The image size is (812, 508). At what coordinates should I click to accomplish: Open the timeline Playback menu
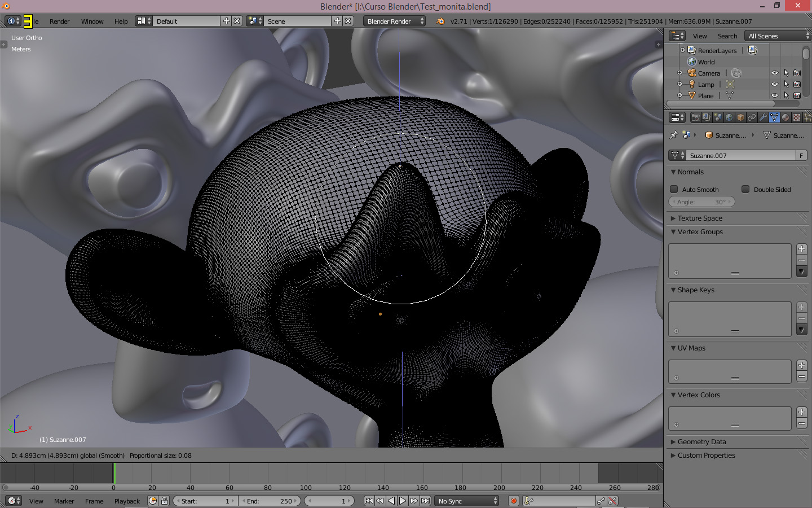[x=127, y=501]
